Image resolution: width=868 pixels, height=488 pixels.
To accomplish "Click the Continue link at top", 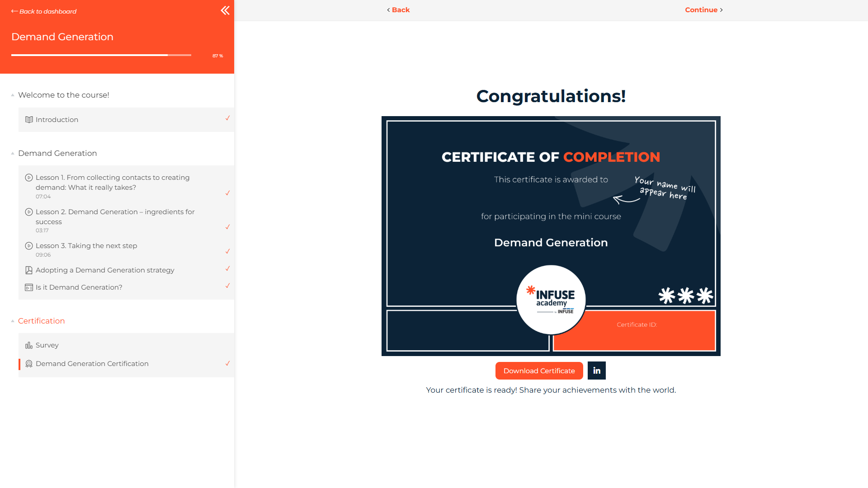I will 703,10.
